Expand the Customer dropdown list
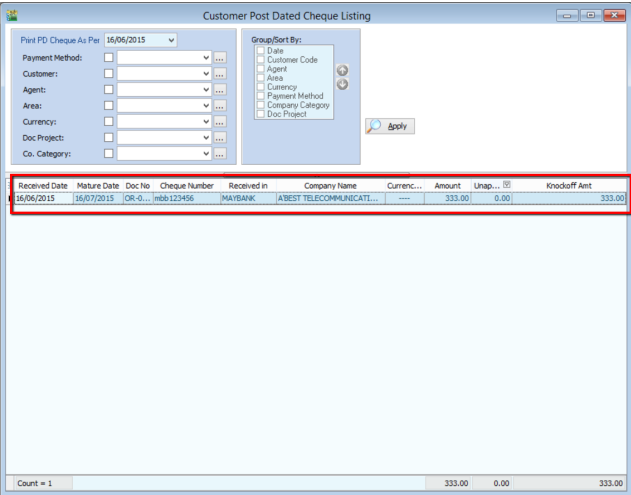 pos(205,74)
